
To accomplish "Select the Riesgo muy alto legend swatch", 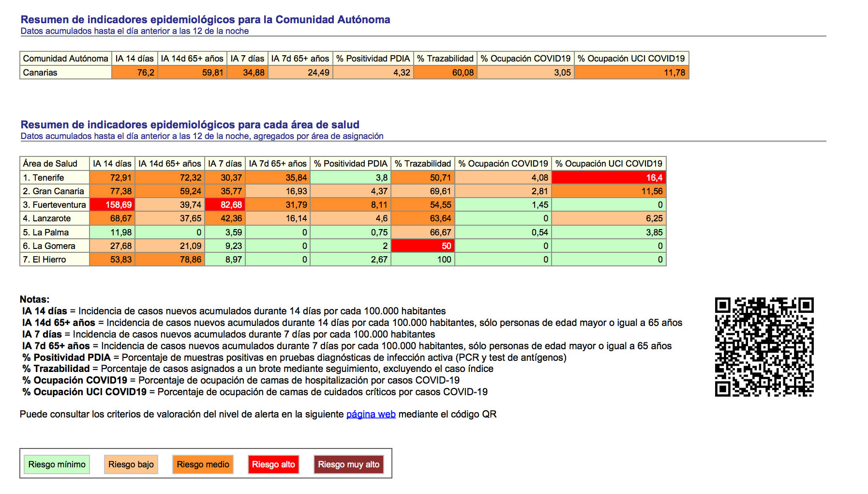I will point(348,464).
